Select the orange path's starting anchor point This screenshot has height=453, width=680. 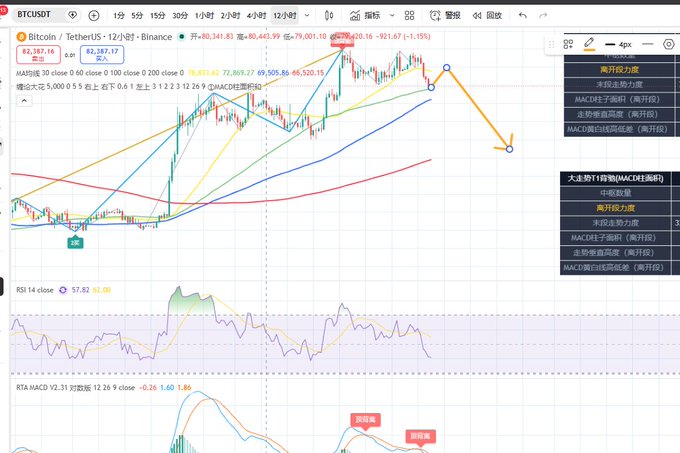point(431,88)
